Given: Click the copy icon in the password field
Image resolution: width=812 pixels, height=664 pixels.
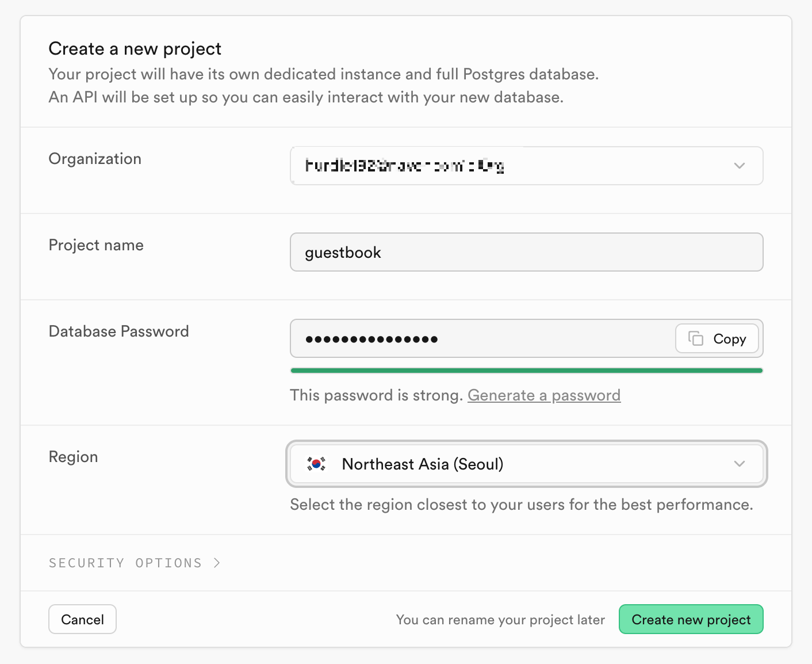Looking at the screenshot, I should 696,338.
